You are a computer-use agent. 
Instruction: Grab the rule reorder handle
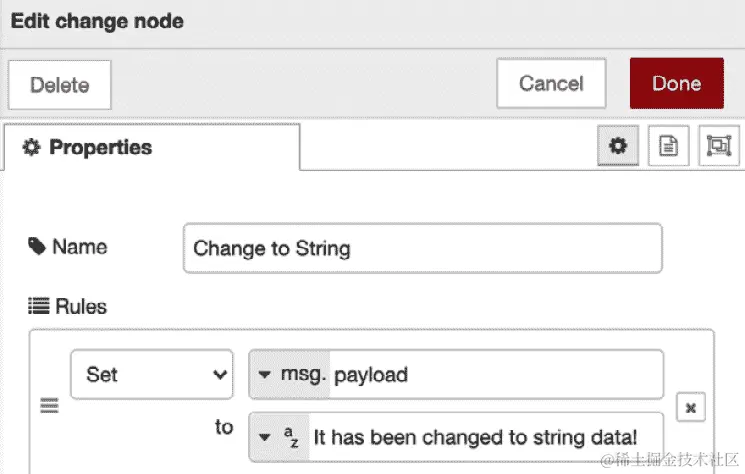(x=49, y=406)
